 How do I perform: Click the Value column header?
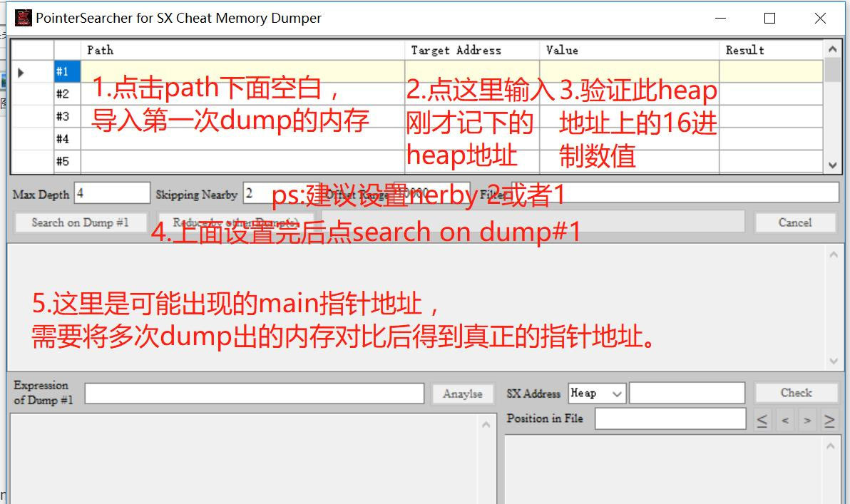point(629,51)
